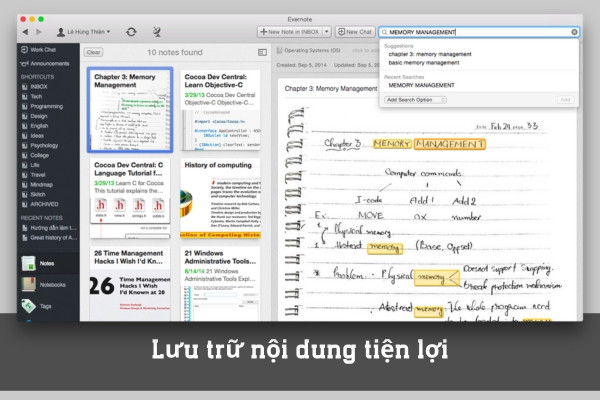
Task: Click the yellow minimize window button
Action: click(32, 19)
